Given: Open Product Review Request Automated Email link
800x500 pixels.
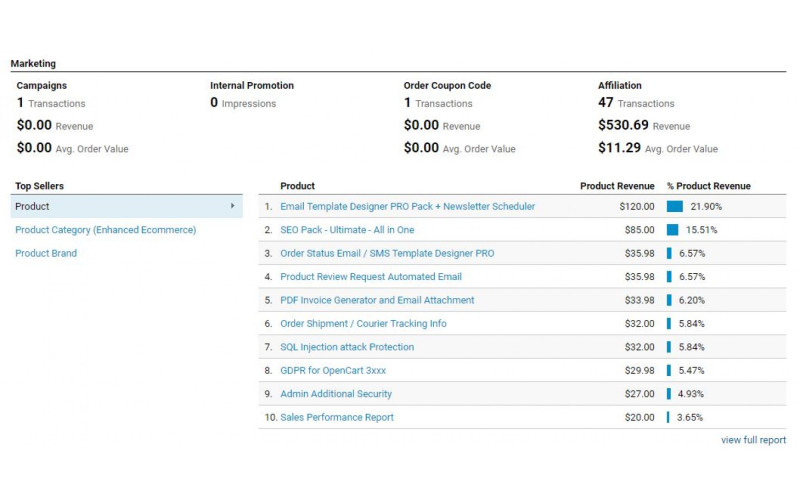Looking at the screenshot, I should 371,277.
